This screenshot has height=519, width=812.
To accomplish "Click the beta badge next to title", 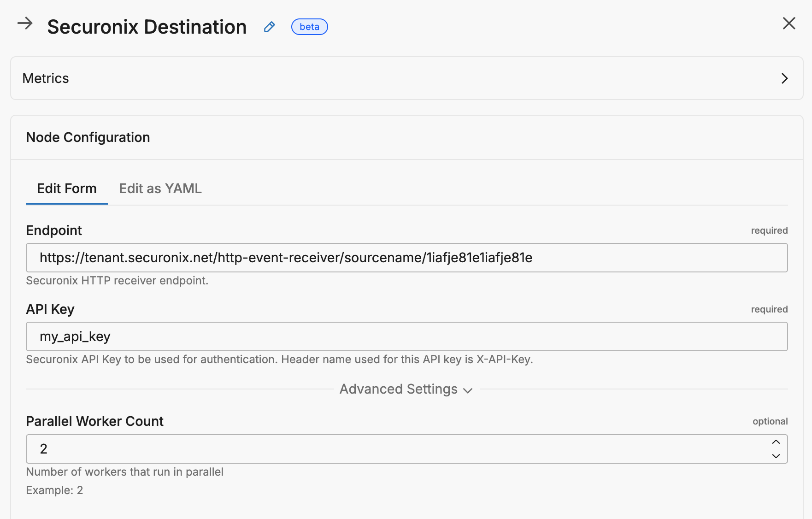I will point(309,27).
